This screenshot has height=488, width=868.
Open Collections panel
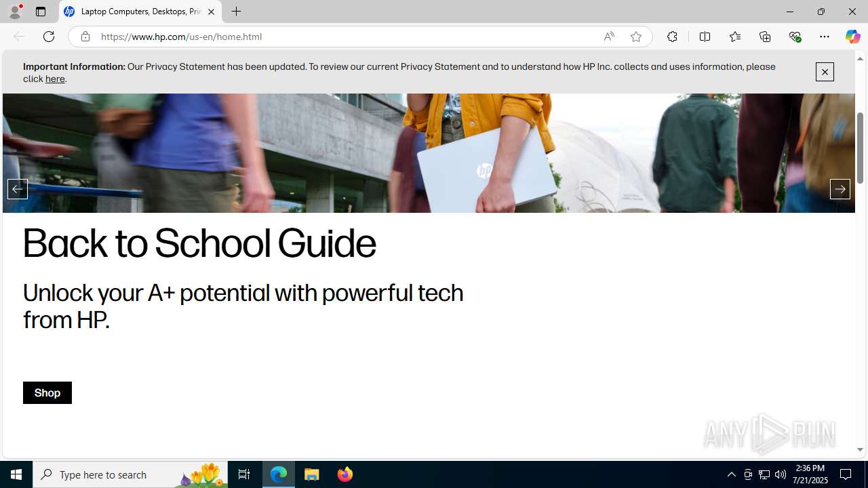click(x=765, y=37)
